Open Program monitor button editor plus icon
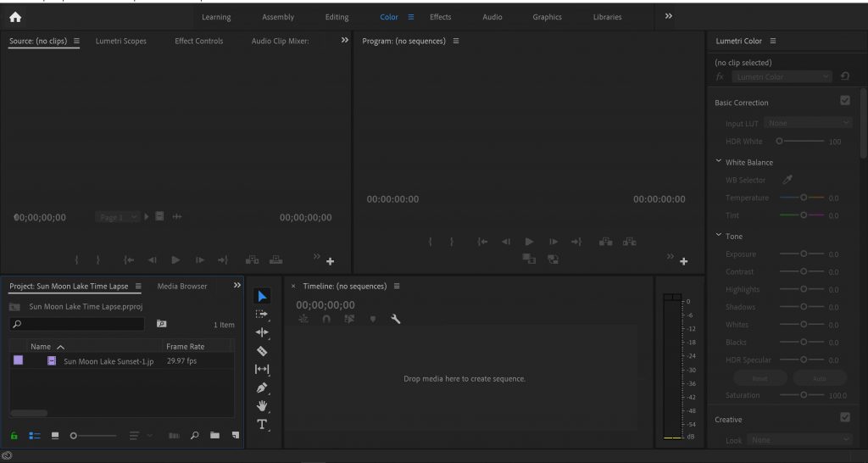Viewport: 868px width, 463px height. click(684, 261)
